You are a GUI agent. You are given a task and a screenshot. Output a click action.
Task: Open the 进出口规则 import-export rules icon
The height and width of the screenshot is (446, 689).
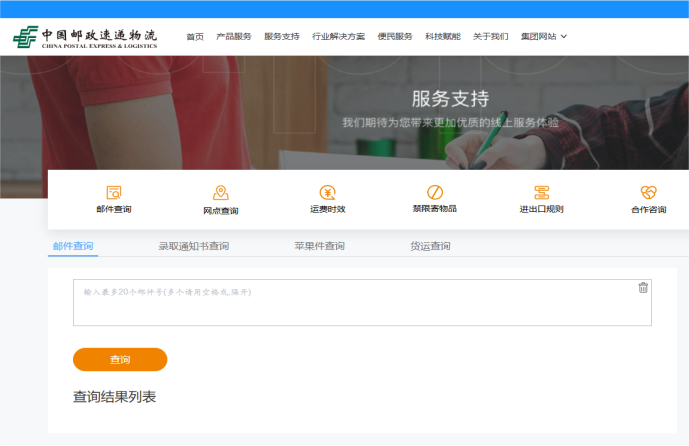541,193
